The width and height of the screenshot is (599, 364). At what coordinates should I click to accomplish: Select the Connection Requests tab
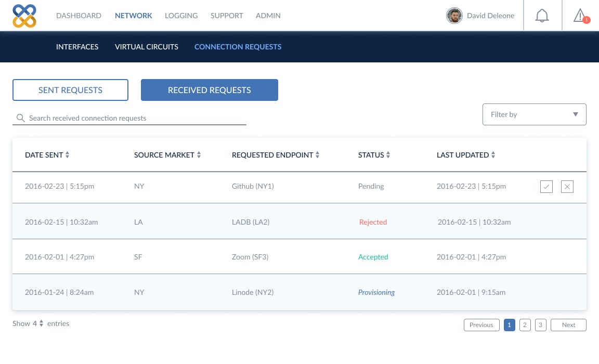[x=238, y=47]
